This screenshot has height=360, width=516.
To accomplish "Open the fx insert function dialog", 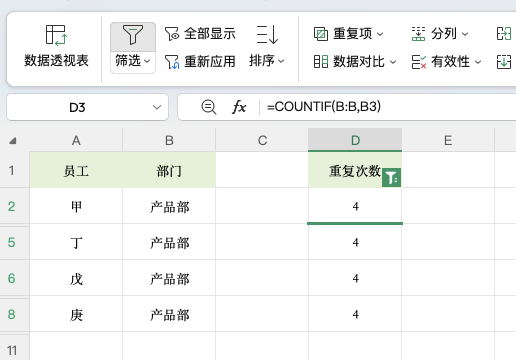I will (239, 107).
